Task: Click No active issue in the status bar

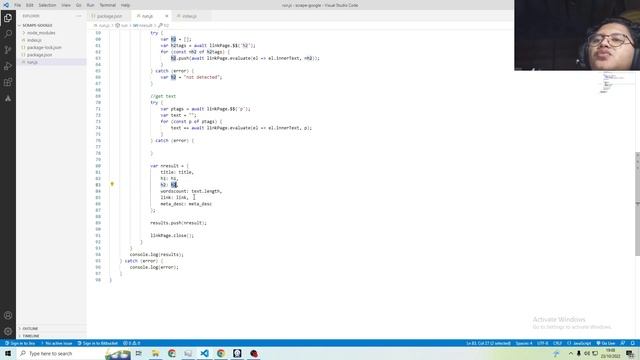Action: tap(57, 343)
